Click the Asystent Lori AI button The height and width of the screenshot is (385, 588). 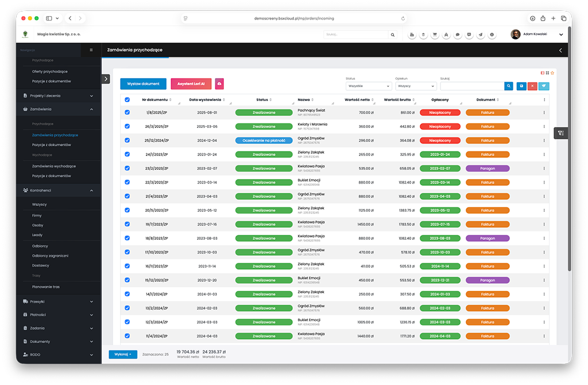(191, 84)
